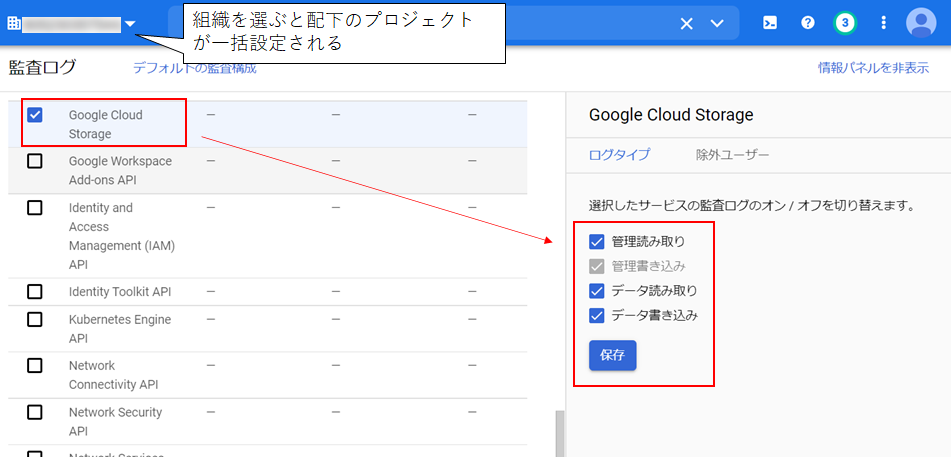
Task: Toggle データ読み取り checkbox
Action: 597,291
